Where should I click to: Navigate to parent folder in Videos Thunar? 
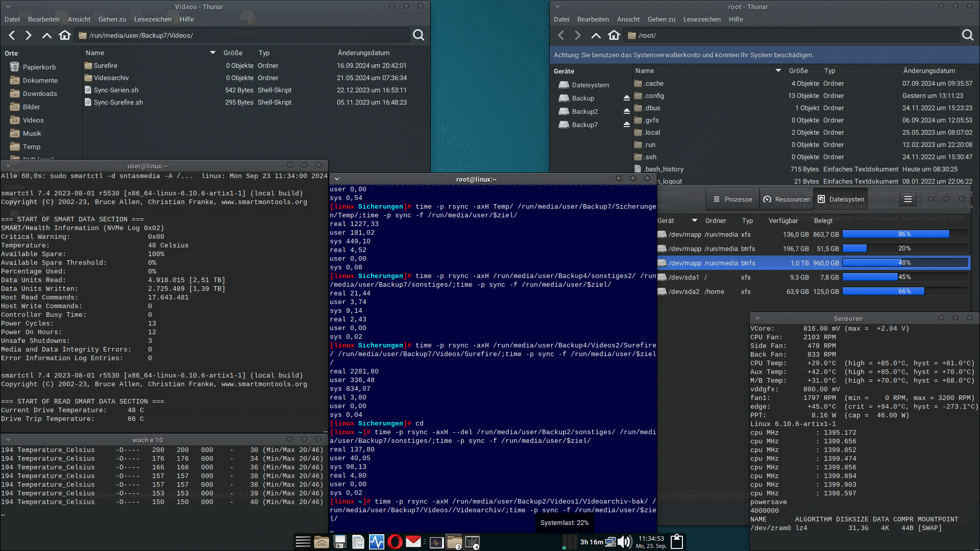pos(46,35)
